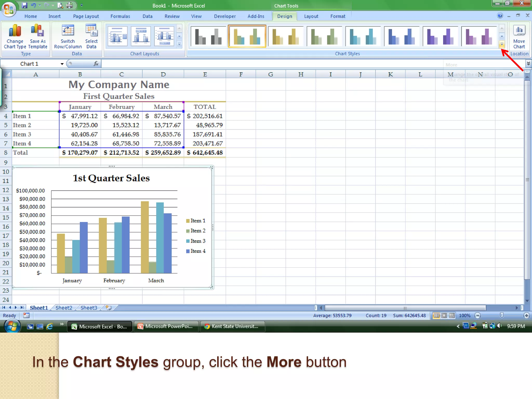Show hidden taskbar quick launch chevron
This screenshot has width=532, height=399.
[62, 324]
